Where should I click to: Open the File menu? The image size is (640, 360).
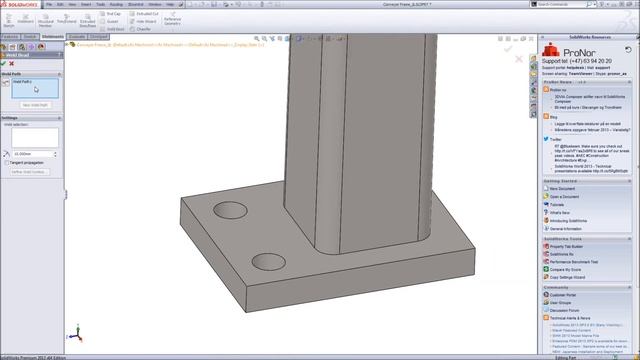pos(49,4)
